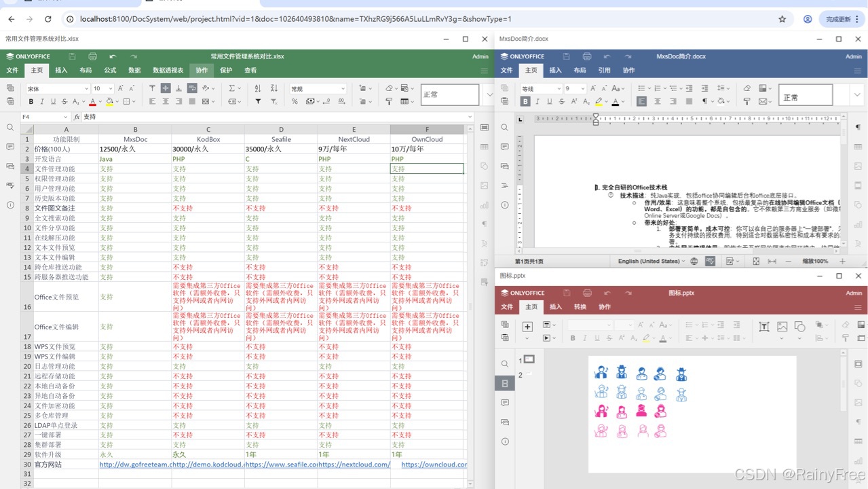Viewport: 868px width, 489px height.
Task: Insert text box in presentation toolbar
Action: click(764, 327)
